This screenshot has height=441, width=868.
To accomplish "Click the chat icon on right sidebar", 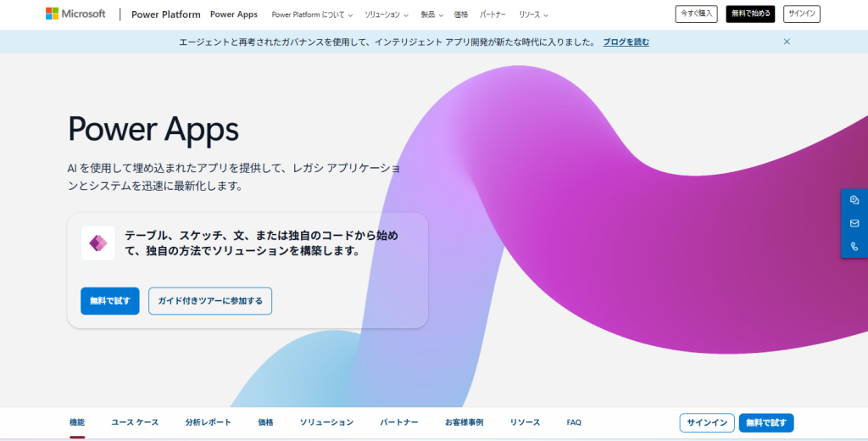I will click(854, 200).
